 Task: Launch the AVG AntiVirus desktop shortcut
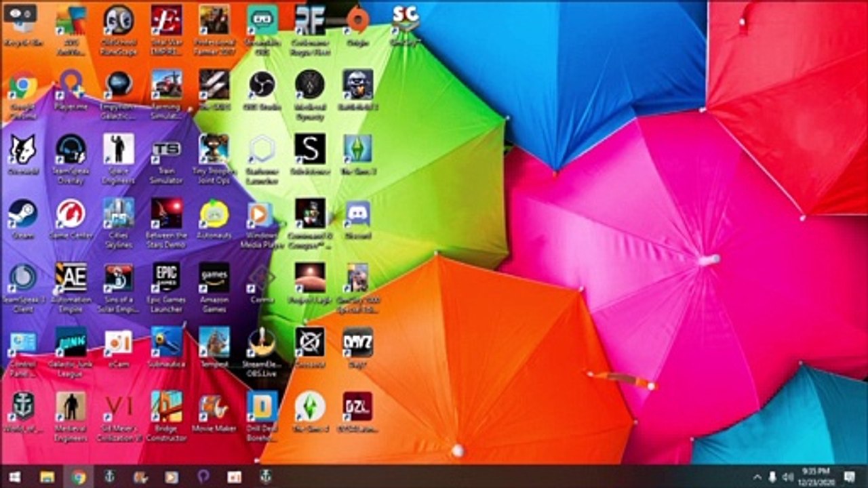(x=71, y=30)
